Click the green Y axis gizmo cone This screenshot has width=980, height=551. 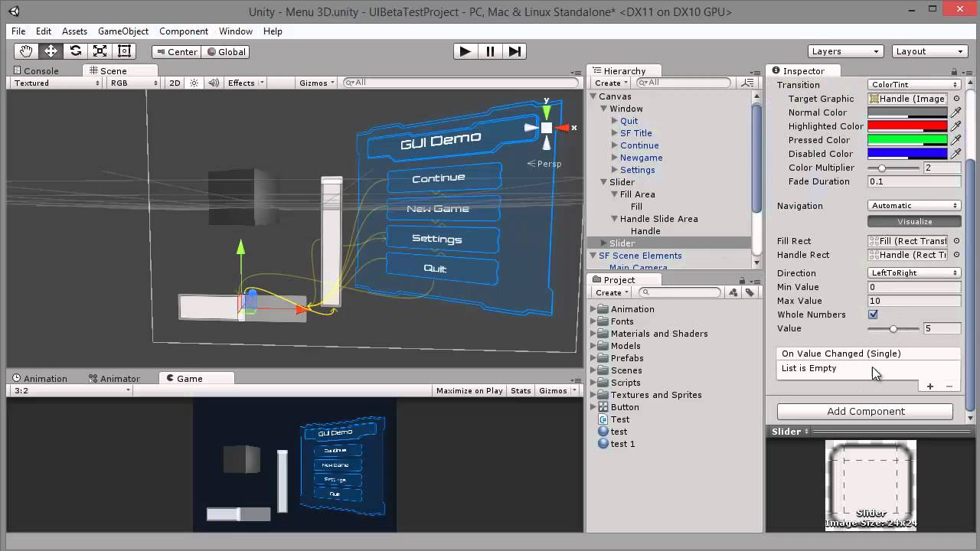point(547,112)
